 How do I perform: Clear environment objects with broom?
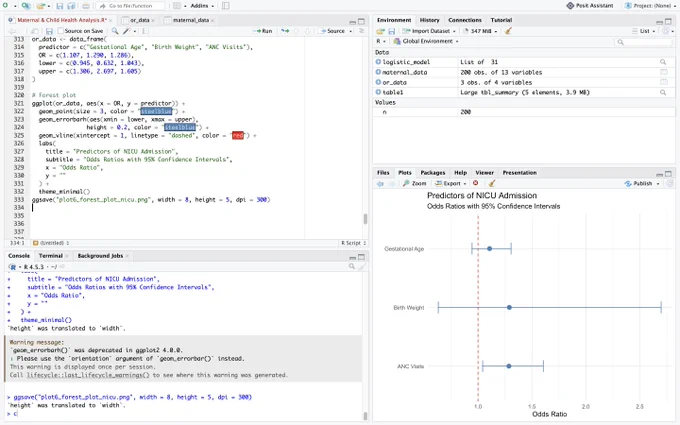click(x=508, y=31)
